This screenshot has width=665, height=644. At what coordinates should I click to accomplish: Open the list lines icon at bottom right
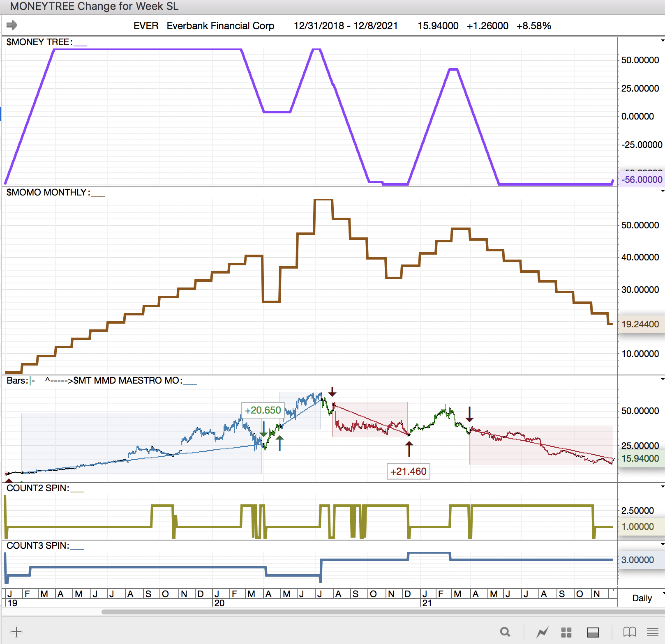point(653,632)
